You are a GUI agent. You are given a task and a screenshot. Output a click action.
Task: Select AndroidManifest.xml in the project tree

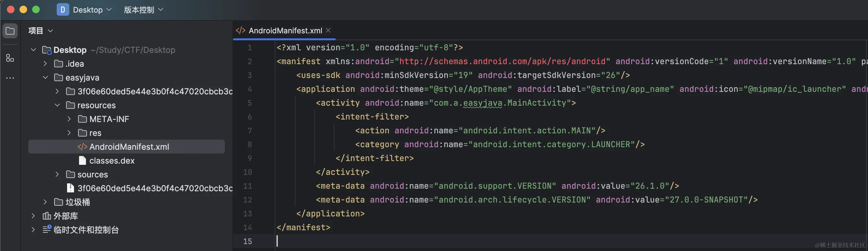point(129,147)
